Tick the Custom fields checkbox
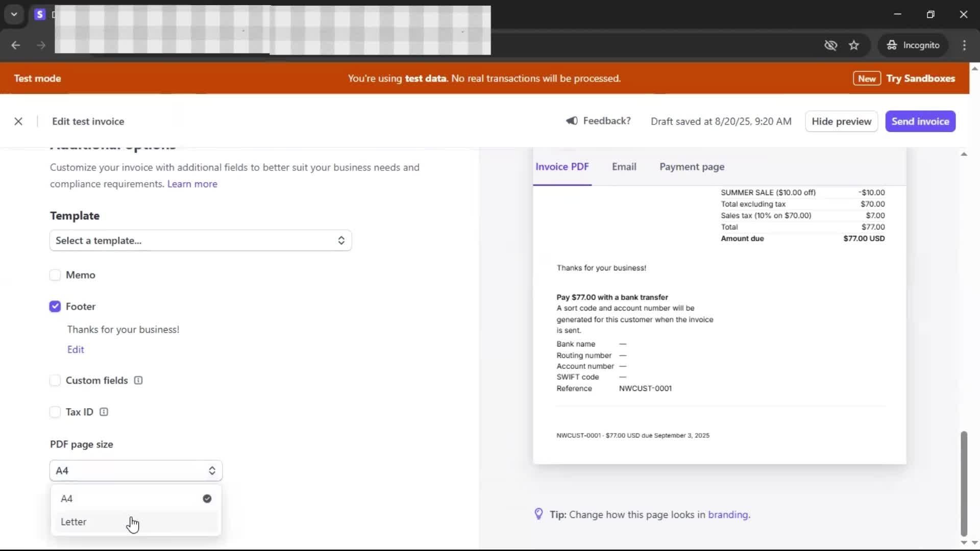Screen dimensions: 980x551 tap(55, 381)
